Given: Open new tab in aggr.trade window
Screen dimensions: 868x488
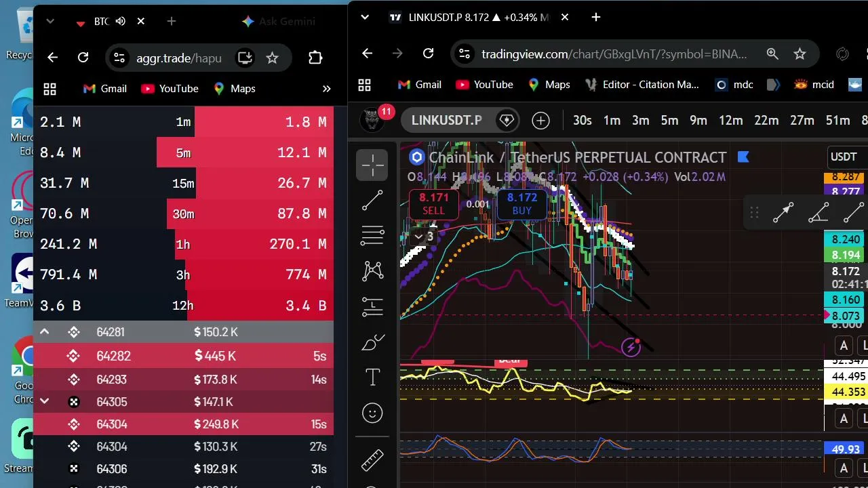Looking at the screenshot, I should [172, 22].
